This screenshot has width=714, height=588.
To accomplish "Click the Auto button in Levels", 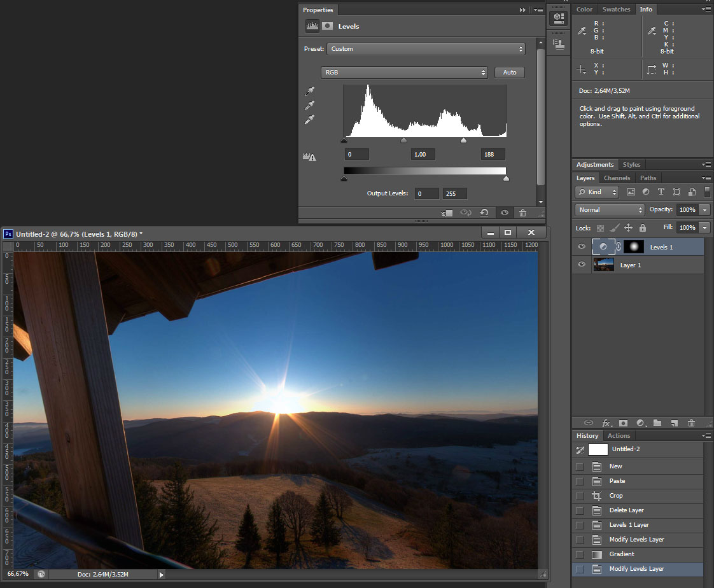I will pyautogui.click(x=510, y=73).
